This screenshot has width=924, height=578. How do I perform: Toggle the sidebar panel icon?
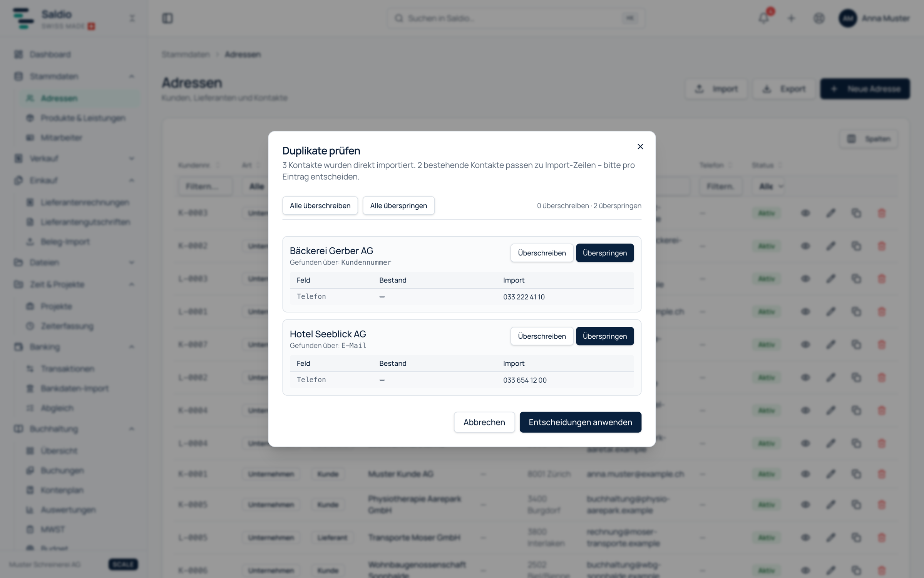coord(167,18)
